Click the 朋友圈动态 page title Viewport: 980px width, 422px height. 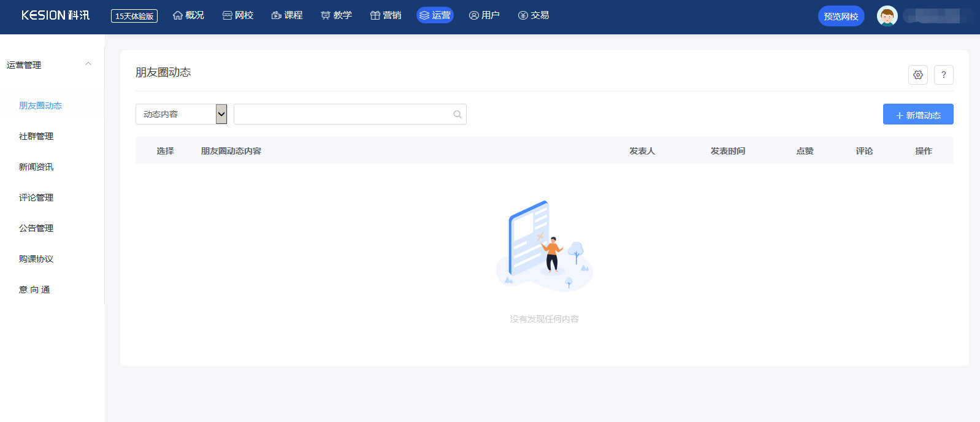point(163,72)
